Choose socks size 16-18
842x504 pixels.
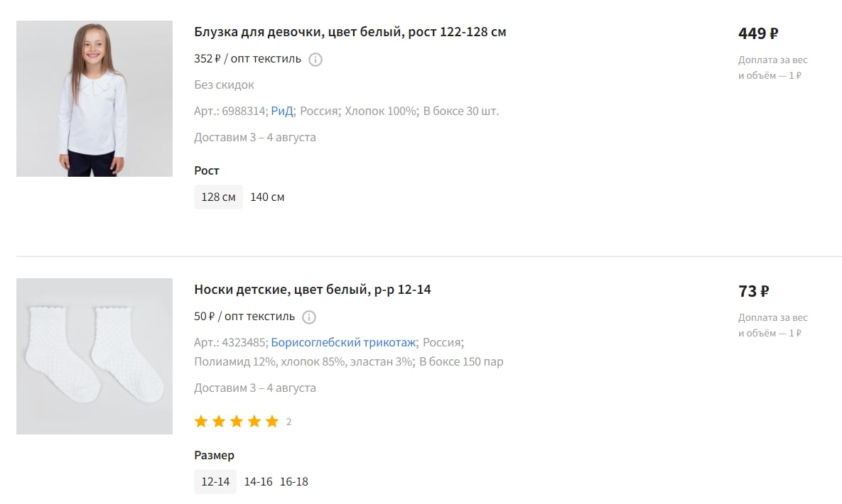pyautogui.click(x=293, y=481)
